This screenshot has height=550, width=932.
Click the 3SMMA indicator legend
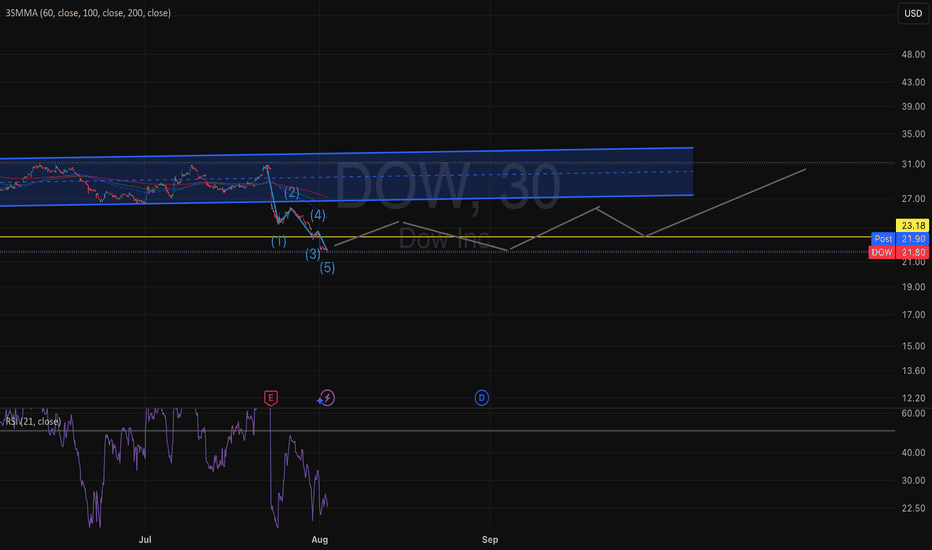(88, 12)
